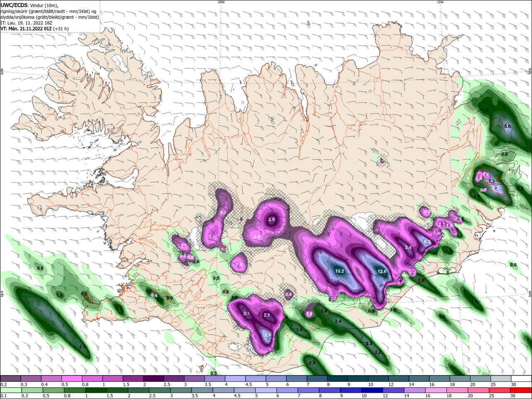The height and width of the screenshot is (399, 532).
Task: Click the darkest green 1 rain legend swatch
Action: pos(96,390)
